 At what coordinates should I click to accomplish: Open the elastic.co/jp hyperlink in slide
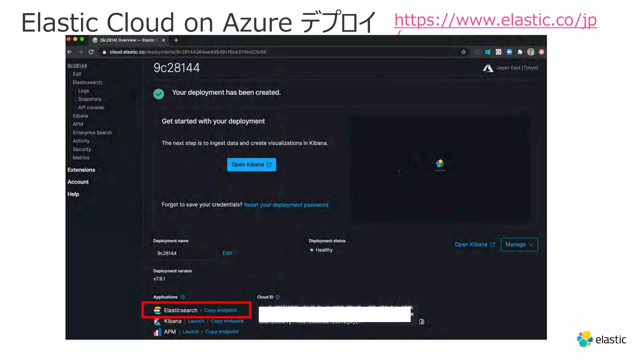[x=496, y=21]
